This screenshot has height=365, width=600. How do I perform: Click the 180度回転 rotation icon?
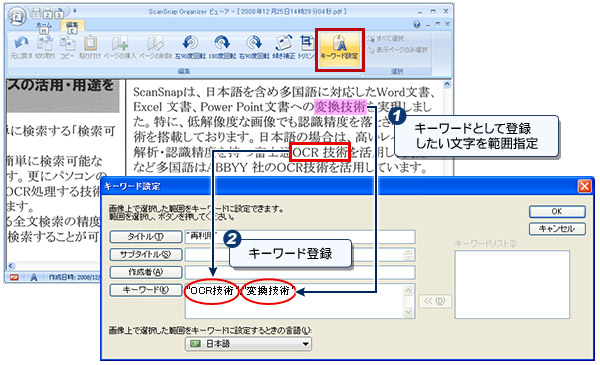pyautogui.click(x=222, y=47)
